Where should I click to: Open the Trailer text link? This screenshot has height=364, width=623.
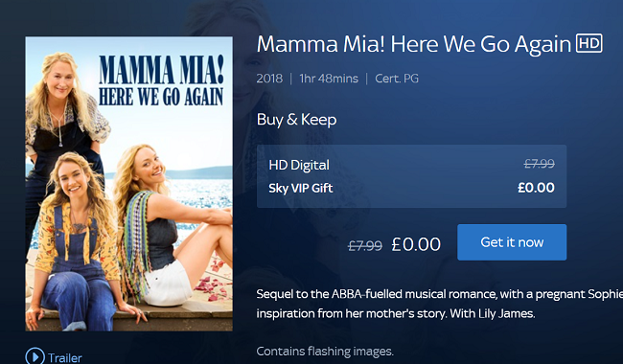[65, 357]
